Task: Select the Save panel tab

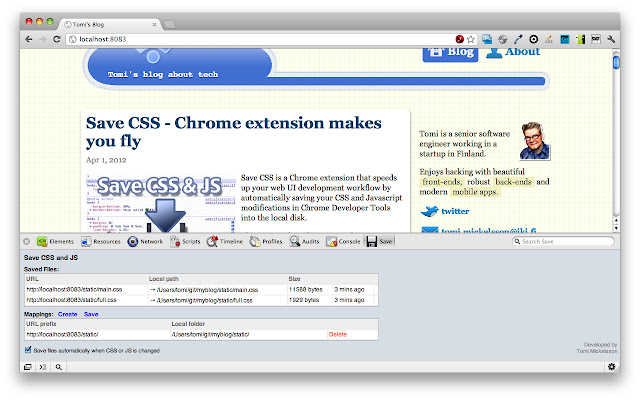Action: [380, 242]
